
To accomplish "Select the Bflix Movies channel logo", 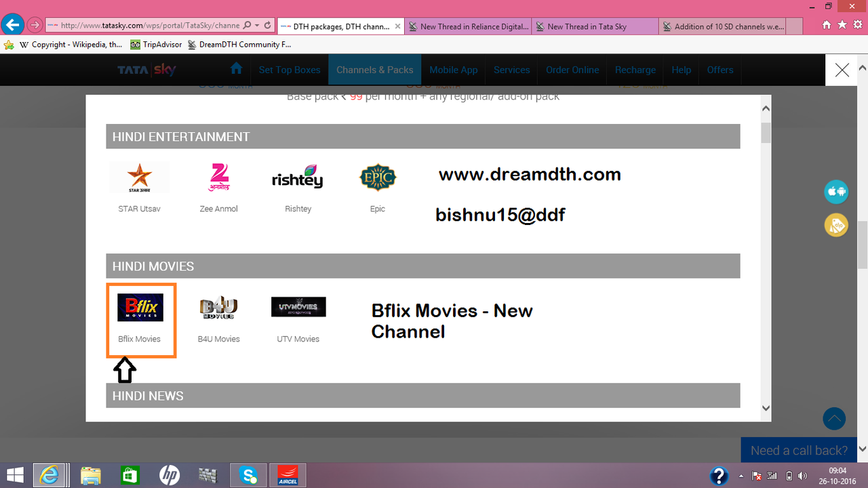I will tap(140, 307).
